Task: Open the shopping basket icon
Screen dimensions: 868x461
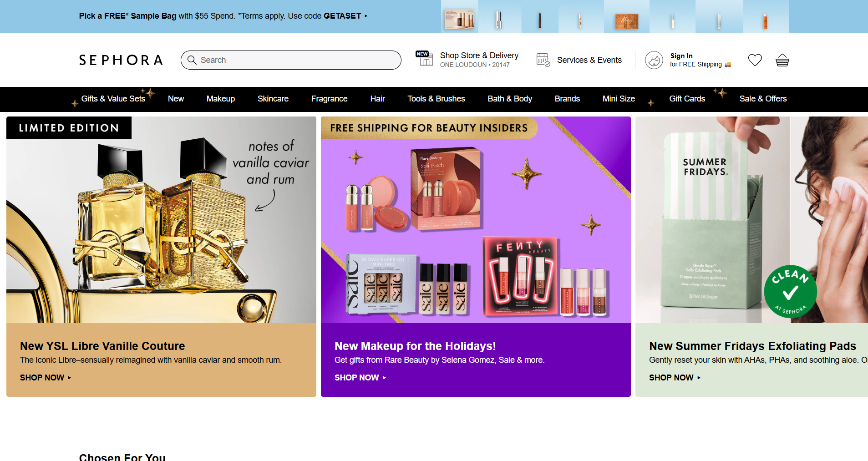Action: (x=782, y=60)
